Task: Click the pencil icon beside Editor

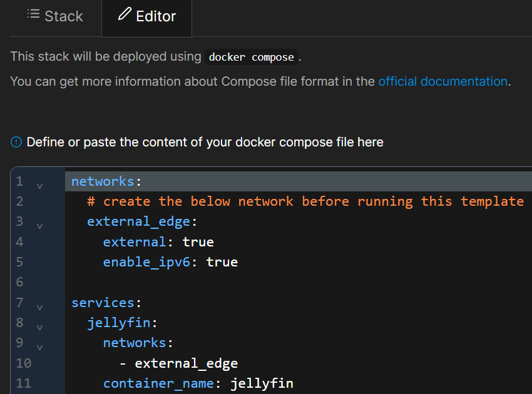Action: coord(125,14)
